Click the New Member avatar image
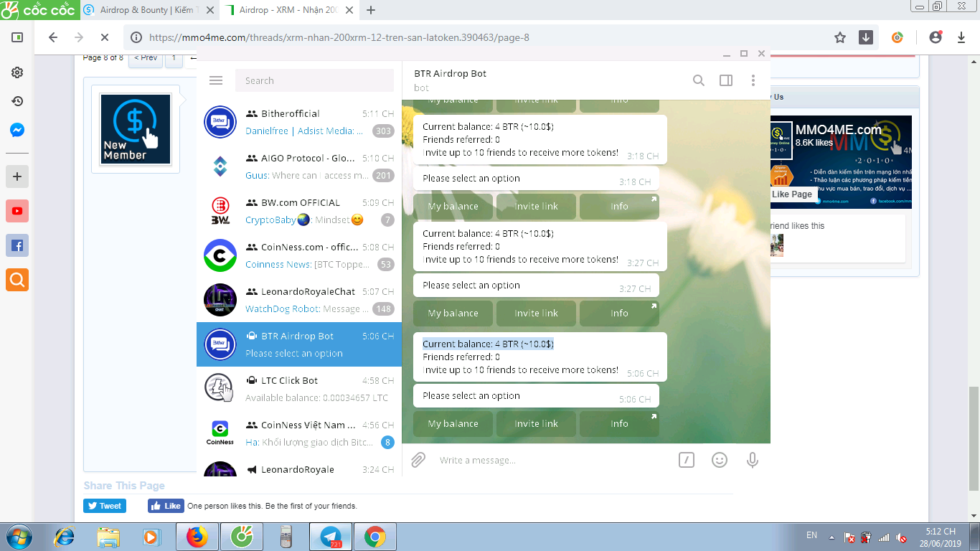The height and width of the screenshot is (551, 980). click(136, 129)
